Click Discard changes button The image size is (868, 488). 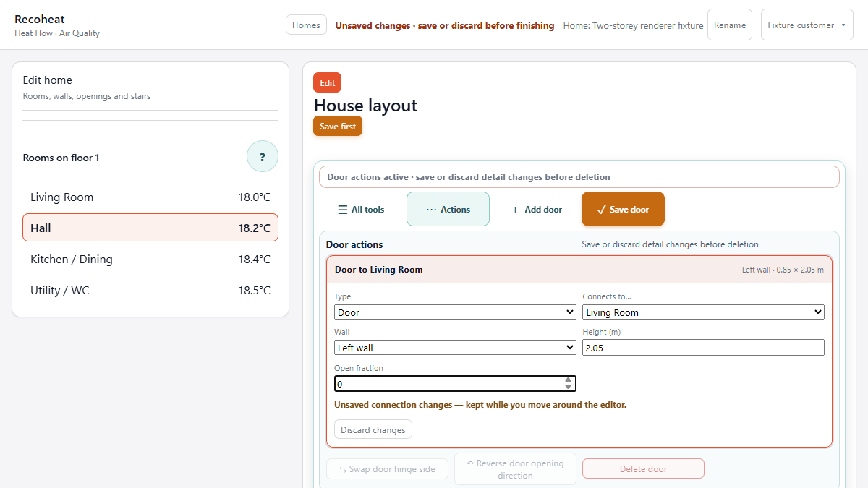[x=373, y=429]
